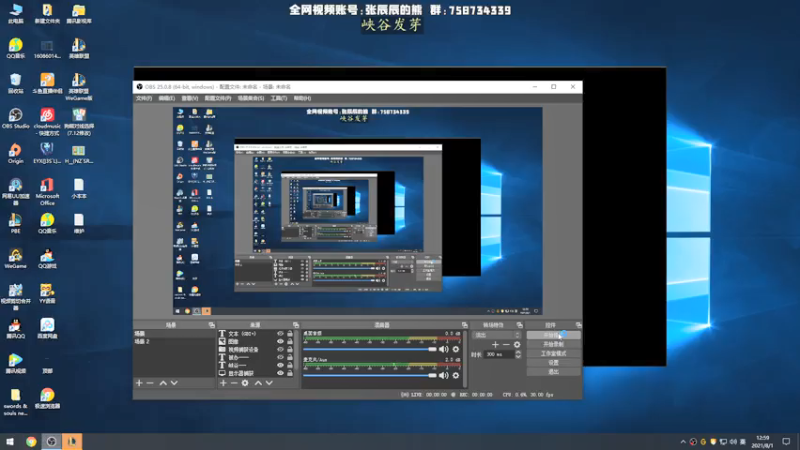Open the transition properties gear
800x450 pixels.
tap(517, 344)
